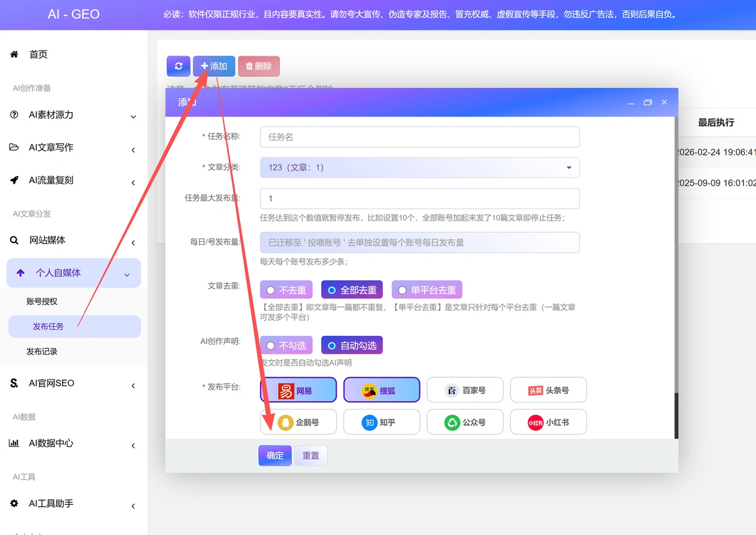This screenshot has width=756, height=535.
Task: Pick the 企鹅号 platform icon
Action: coord(286,422)
